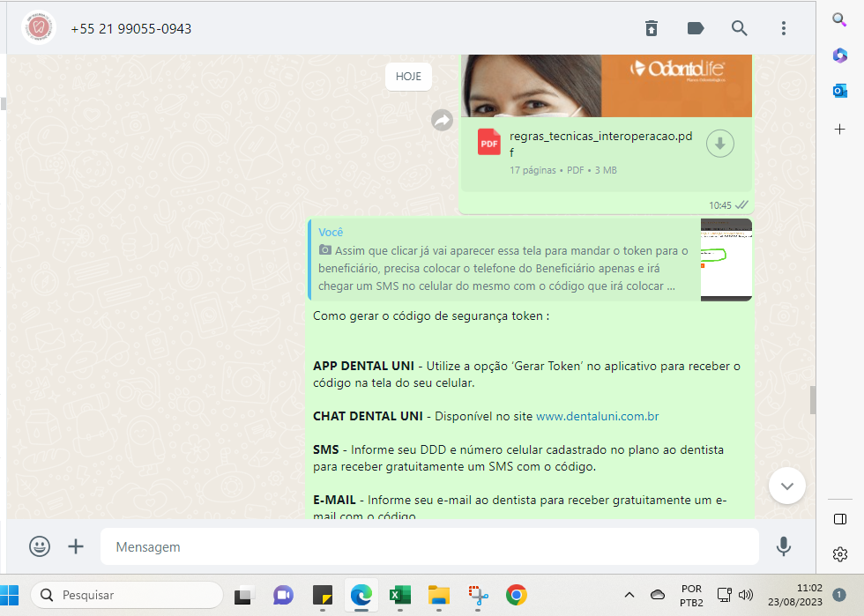Download regras_tecnicas_interoperacao.pdf
Viewport: 864px width, 616px height.
[719, 144]
